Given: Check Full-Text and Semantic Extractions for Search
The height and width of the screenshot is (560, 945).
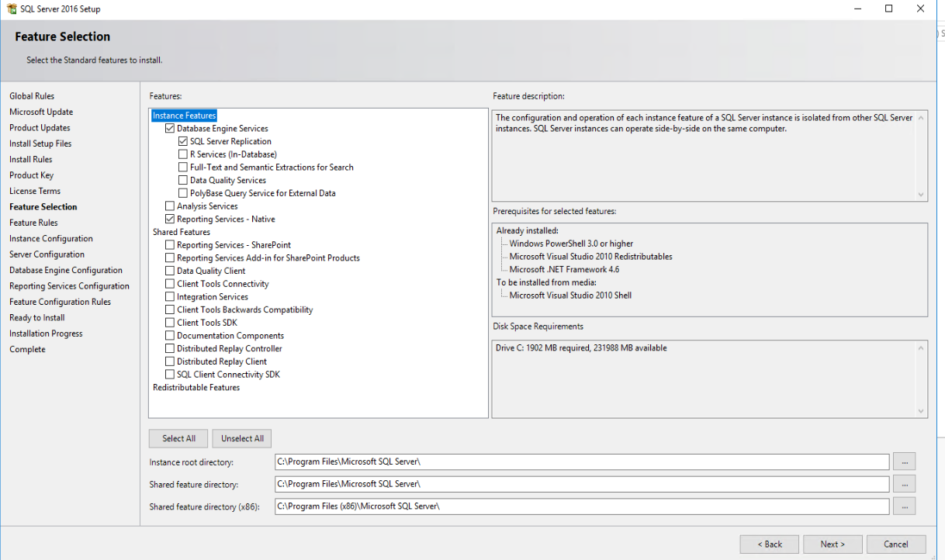Looking at the screenshot, I should click(x=182, y=167).
